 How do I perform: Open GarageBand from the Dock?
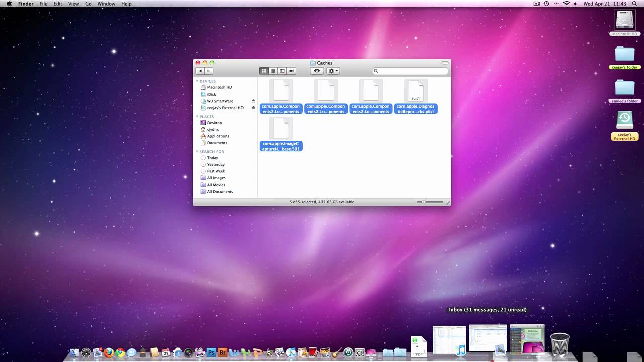pyautogui.click(x=337, y=352)
